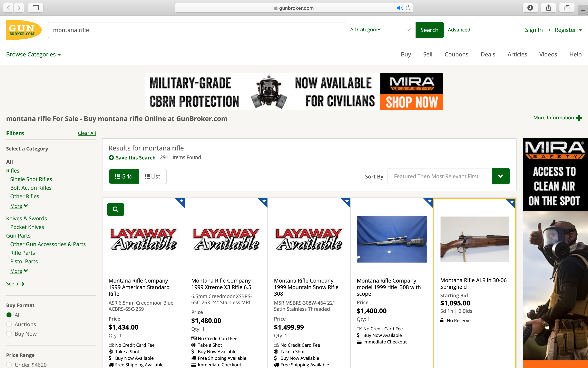Reload the page with the refresh icon

click(408, 8)
